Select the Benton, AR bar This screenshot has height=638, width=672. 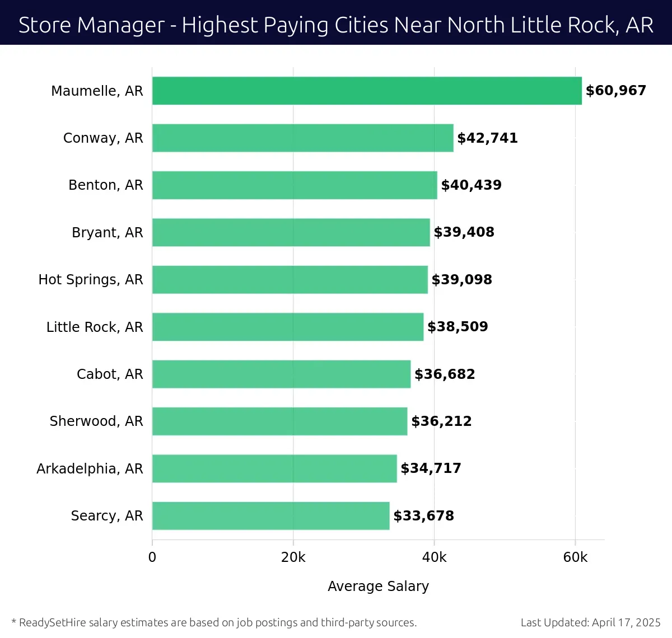295,185
